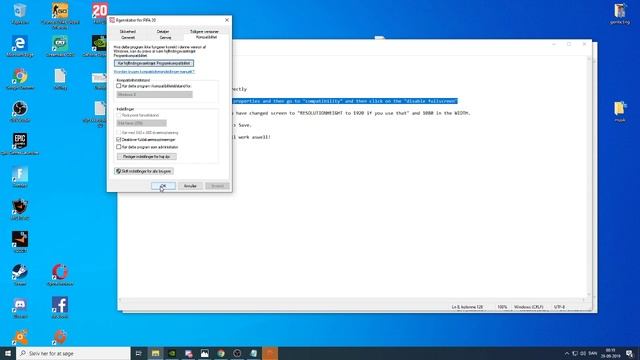Switch to Chrome on the taskbar
Screen dimensions: 640x360
pyautogui.click(x=221, y=353)
